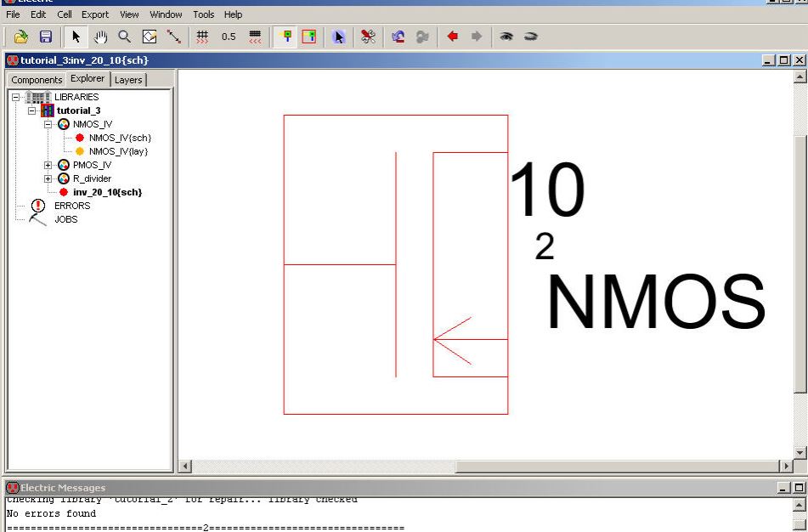Expand the R_divider tree node
Image resolution: width=808 pixels, height=532 pixels.
49,178
